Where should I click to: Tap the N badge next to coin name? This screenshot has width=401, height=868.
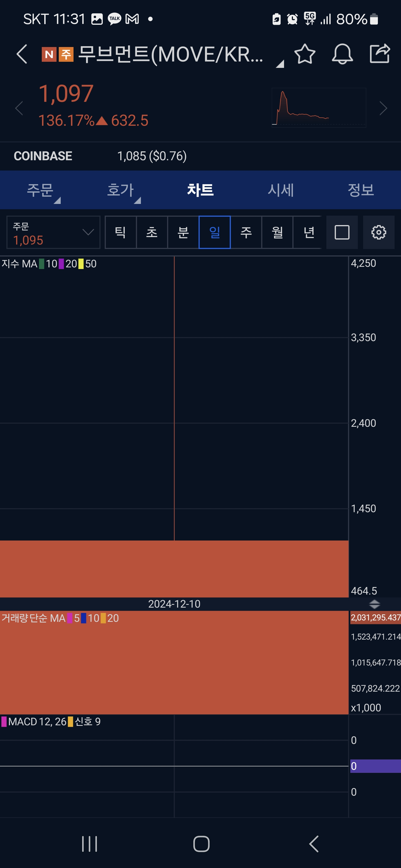coord(49,54)
